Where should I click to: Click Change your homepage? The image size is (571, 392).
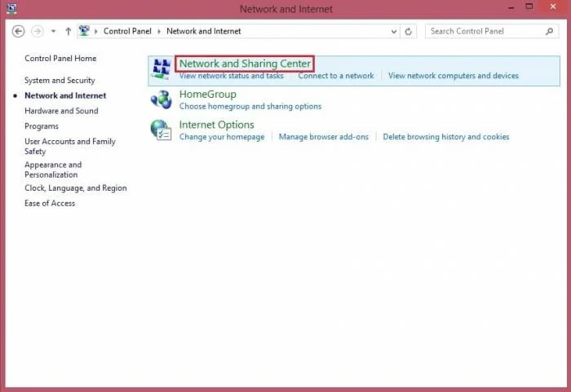tap(222, 137)
